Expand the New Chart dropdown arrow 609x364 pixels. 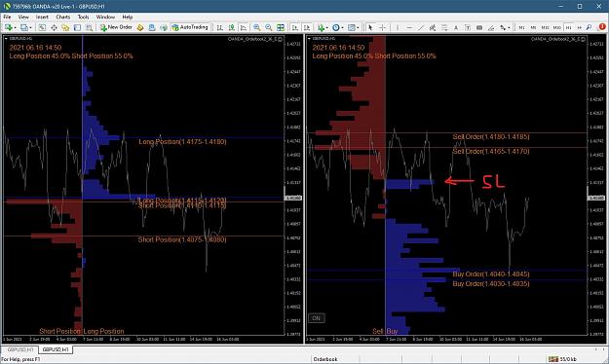tap(15, 27)
